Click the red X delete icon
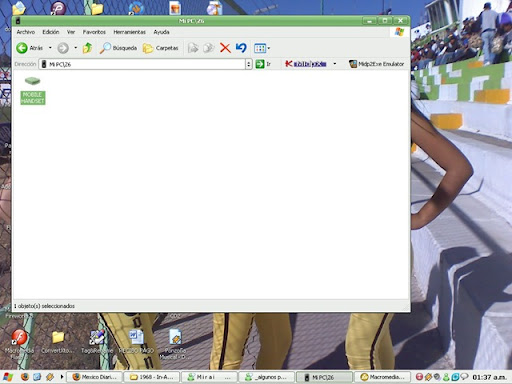Image resolution: width=512 pixels, height=384 pixels. click(x=225, y=48)
